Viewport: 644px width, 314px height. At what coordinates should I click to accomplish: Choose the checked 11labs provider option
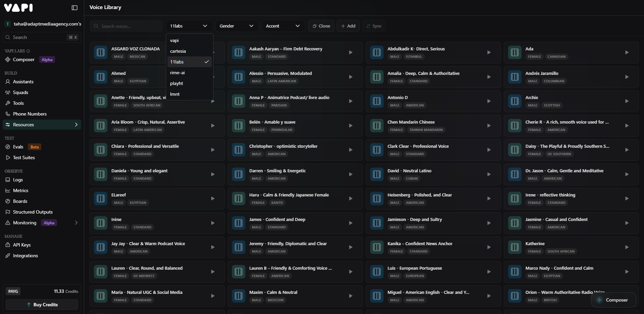[190, 62]
